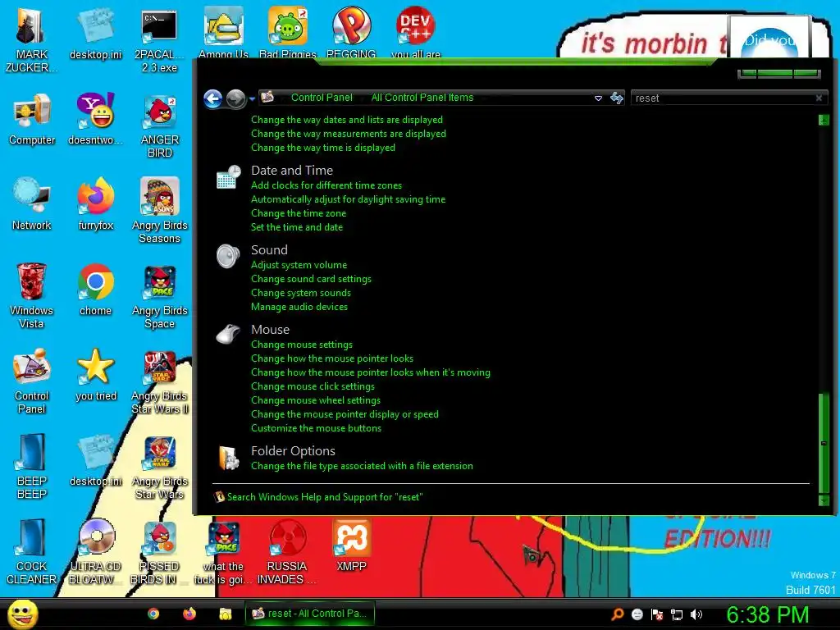Click 'Change the file type associated with a file extension'
Screen dimensions: 840x630
[x=362, y=466]
